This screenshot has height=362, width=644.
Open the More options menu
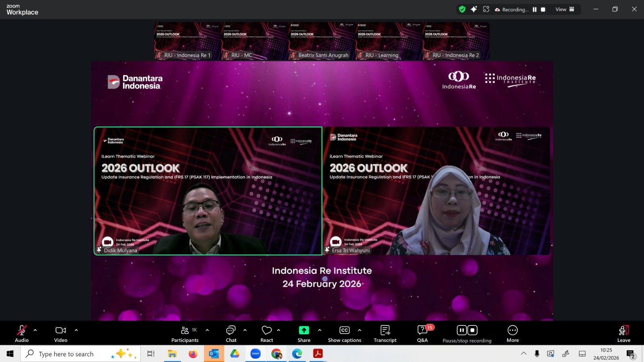512,334
